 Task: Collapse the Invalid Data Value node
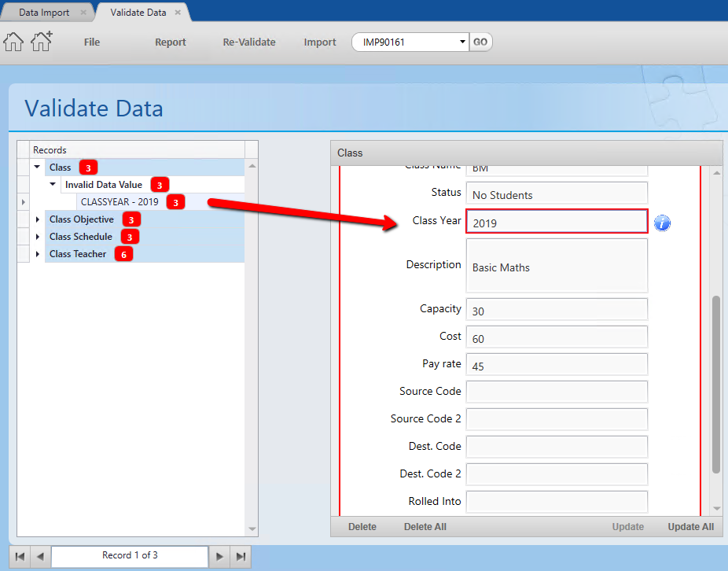click(x=53, y=185)
